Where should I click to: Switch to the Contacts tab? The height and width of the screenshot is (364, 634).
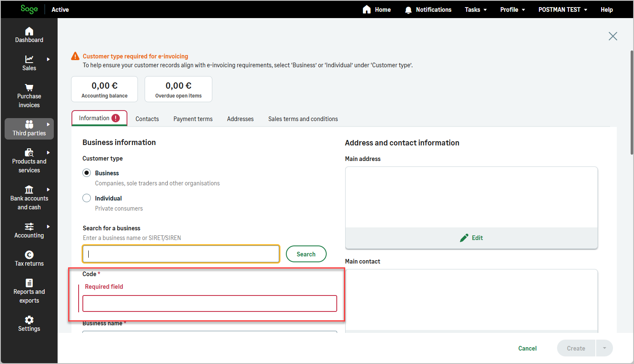pyautogui.click(x=147, y=119)
